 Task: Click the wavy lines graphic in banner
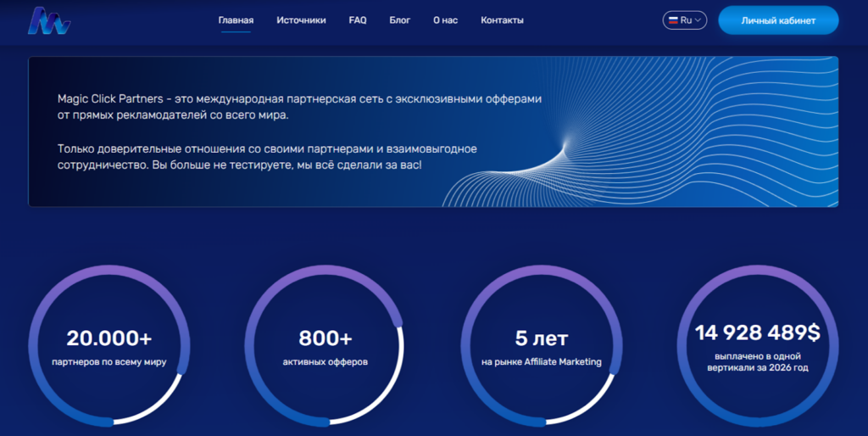point(678,136)
